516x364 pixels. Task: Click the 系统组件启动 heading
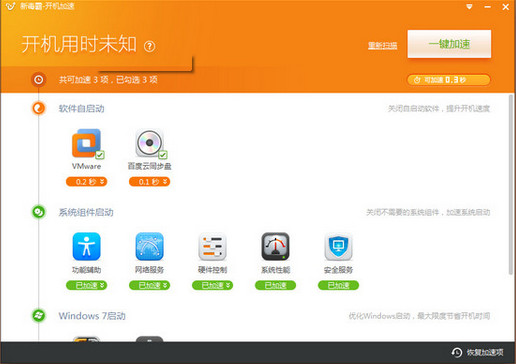(86, 212)
